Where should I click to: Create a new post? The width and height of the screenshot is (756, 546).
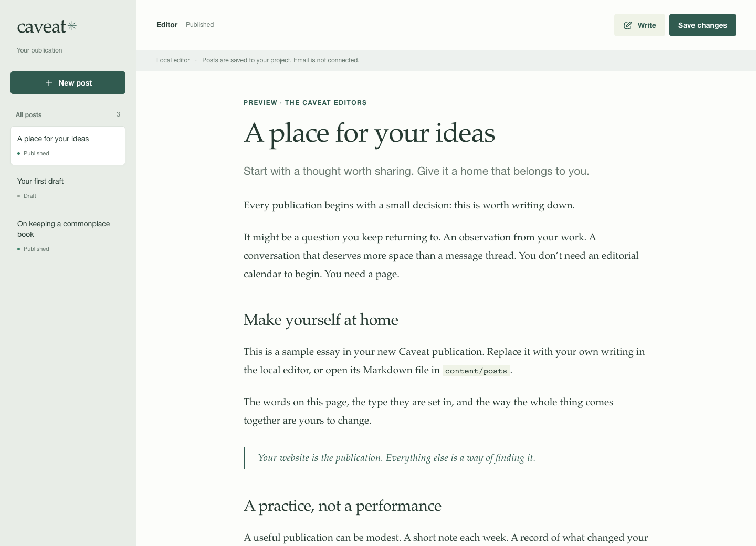68,83
